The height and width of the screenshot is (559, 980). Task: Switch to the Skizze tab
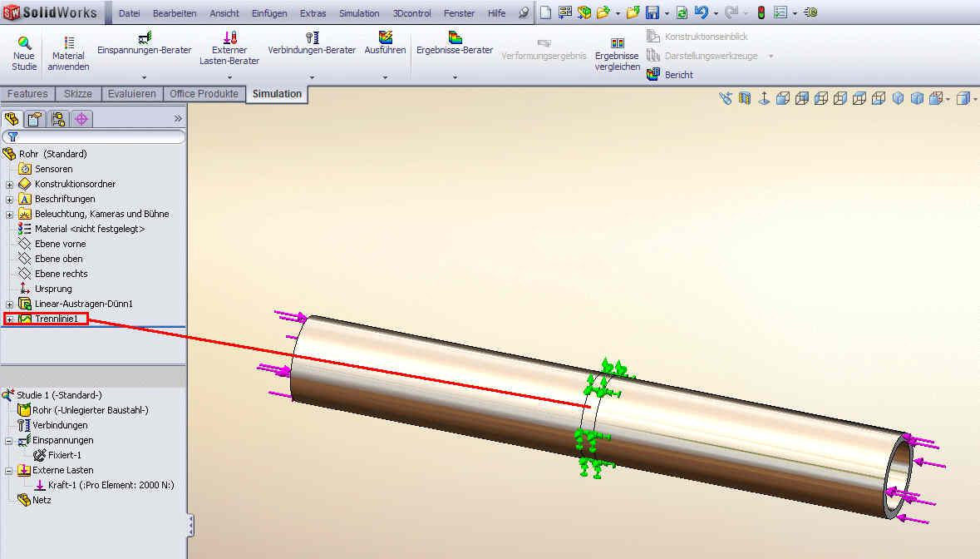click(x=78, y=94)
